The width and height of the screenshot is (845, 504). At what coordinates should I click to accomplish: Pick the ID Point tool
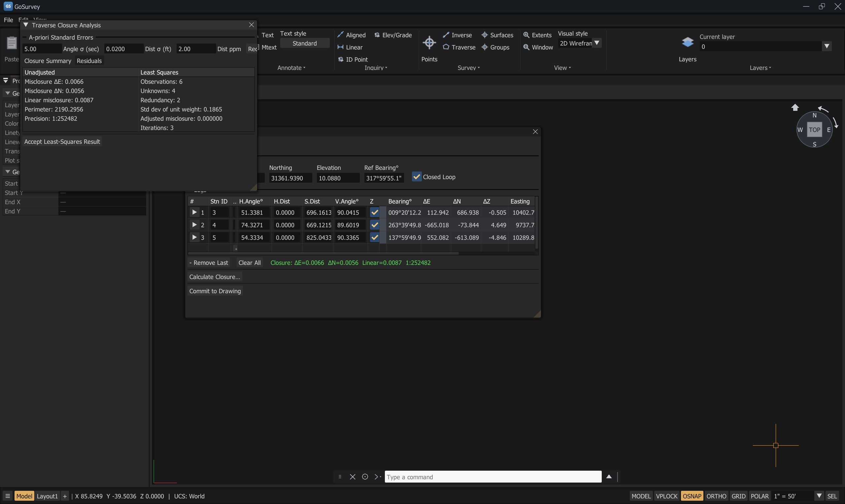[x=353, y=59]
